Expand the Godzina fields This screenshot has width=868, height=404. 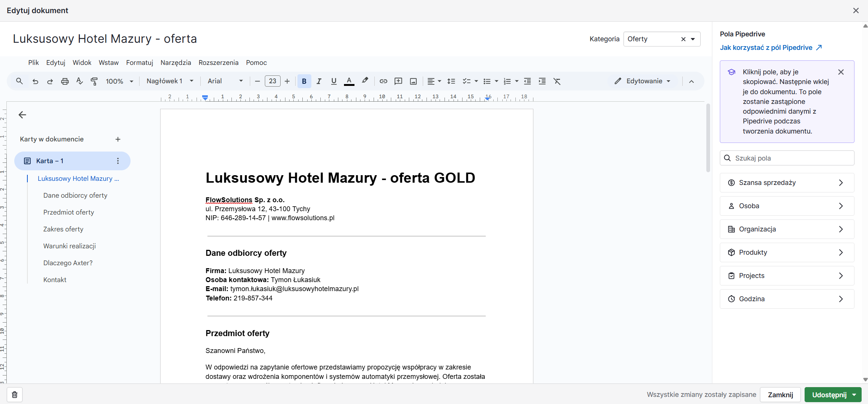[787, 299]
